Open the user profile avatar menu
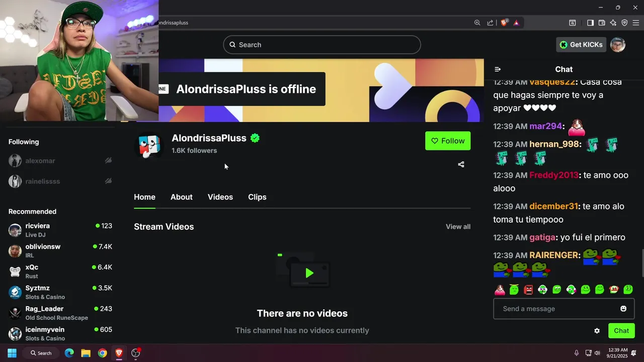644x362 pixels. pos(618,45)
